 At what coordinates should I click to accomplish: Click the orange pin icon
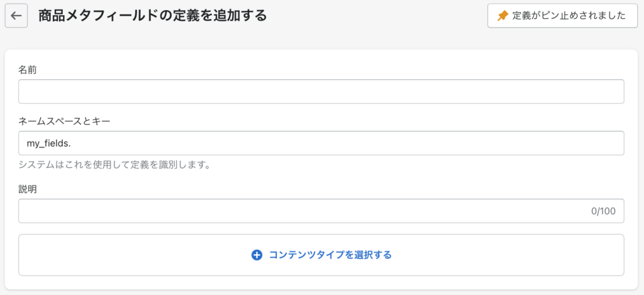(x=502, y=16)
